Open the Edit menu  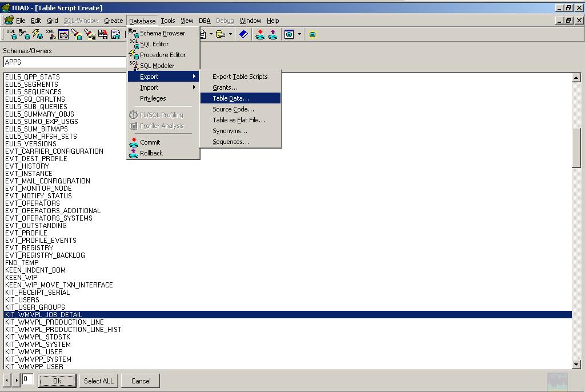(x=36, y=21)
